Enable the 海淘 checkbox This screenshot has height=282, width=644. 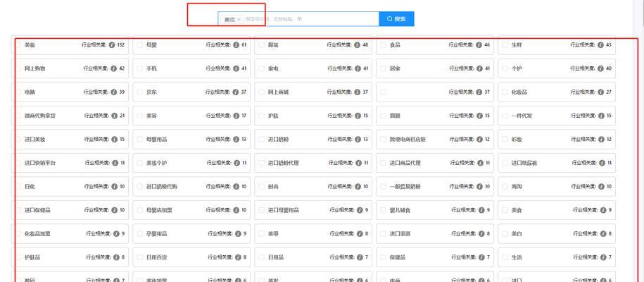505,187
